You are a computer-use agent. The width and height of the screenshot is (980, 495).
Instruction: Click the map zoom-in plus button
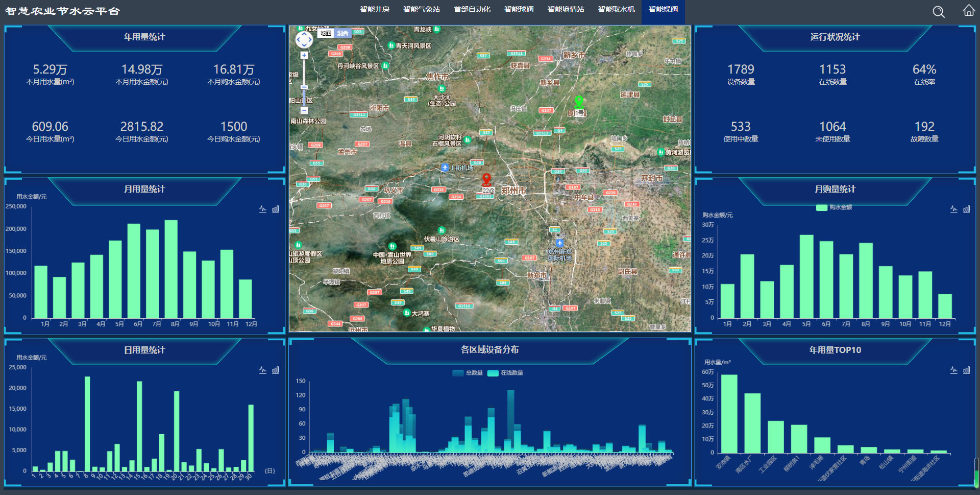[304, 55]
